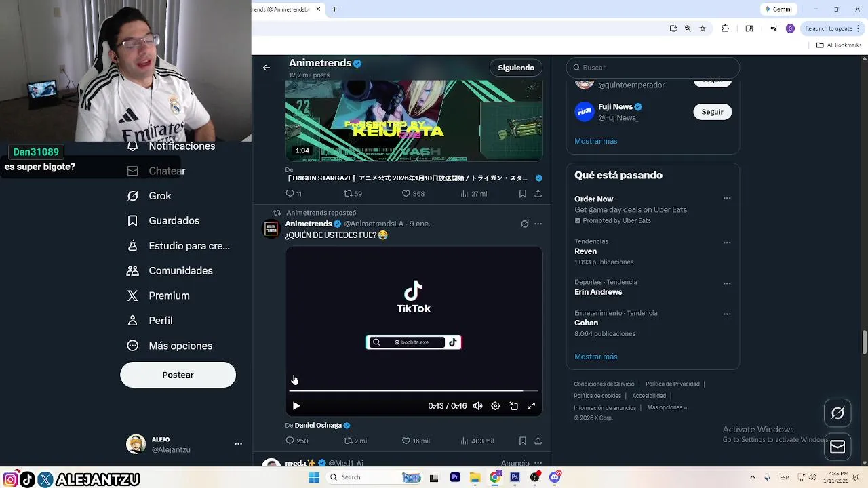Open Premium X logo icon in sidebar
Screen dimensions: 868x488
pyautogui.click(x=133, y=296)
